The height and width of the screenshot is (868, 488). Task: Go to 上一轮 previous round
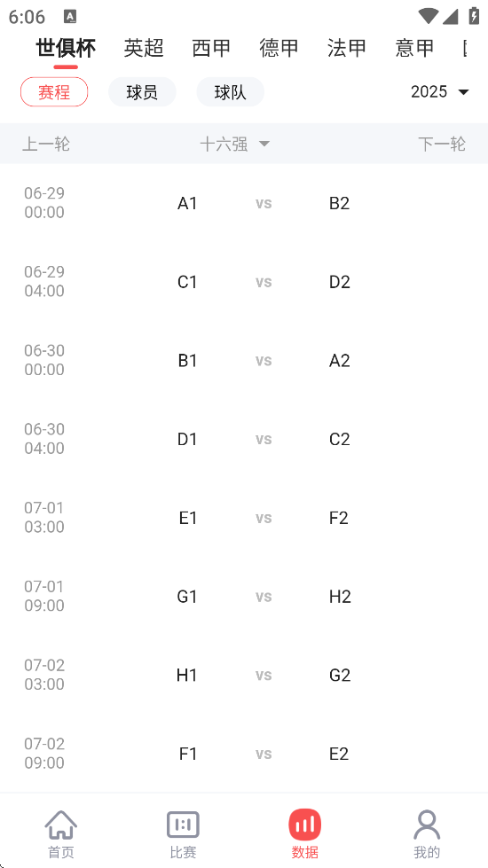click(46, 145)
